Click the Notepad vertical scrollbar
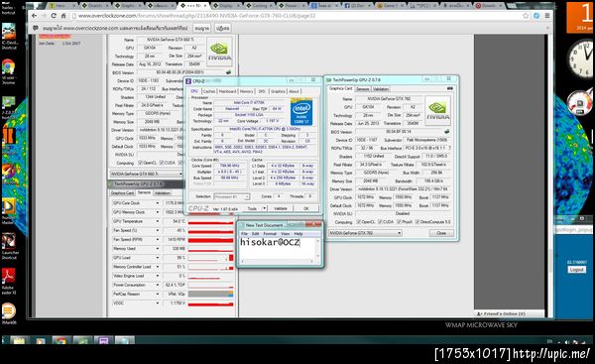The width and height of the screenshot is (595, 364). 318,248
